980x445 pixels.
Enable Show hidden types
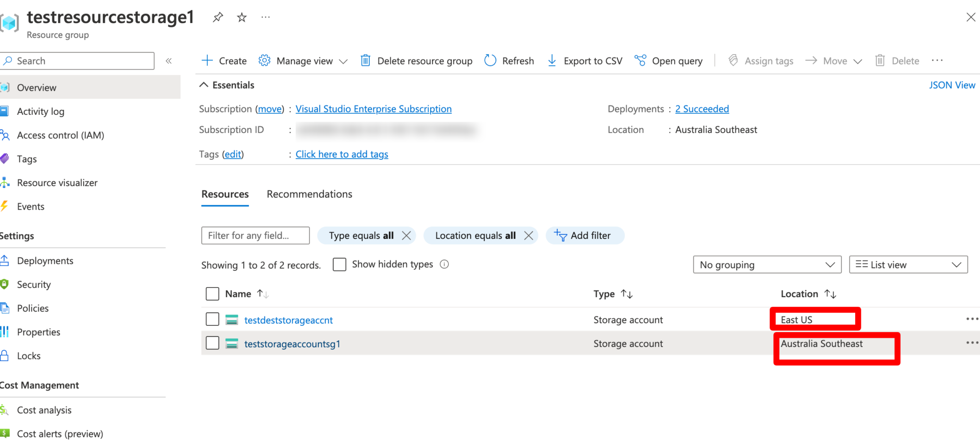tap(339, 264)
